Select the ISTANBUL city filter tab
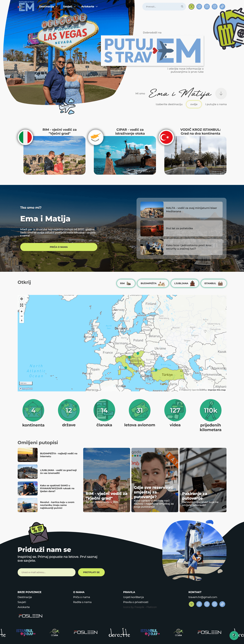 point(213,283)
